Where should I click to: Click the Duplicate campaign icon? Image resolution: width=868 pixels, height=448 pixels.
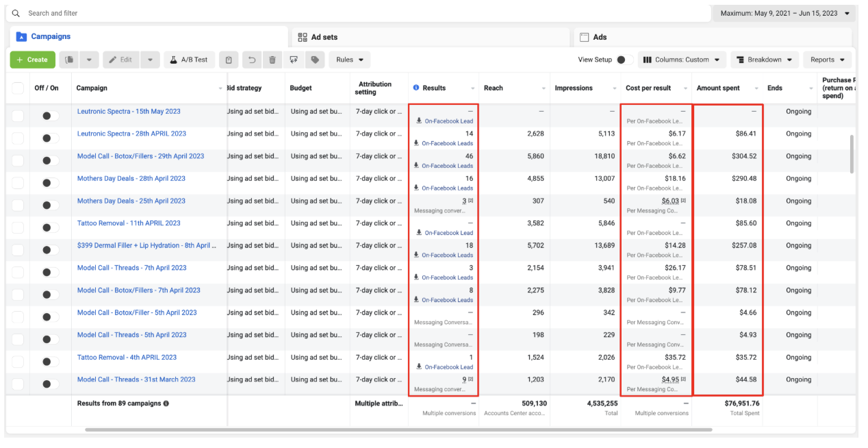69,60
